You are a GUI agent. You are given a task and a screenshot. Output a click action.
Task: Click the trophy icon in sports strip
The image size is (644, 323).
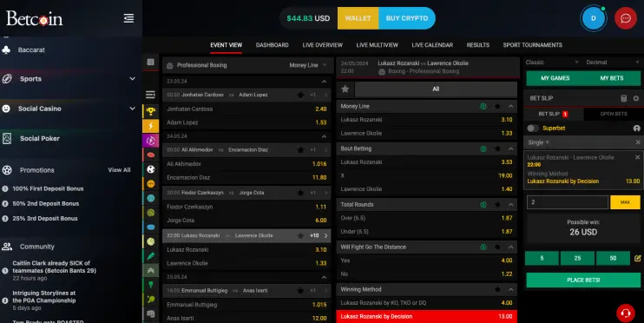click(x=151, y=111)
